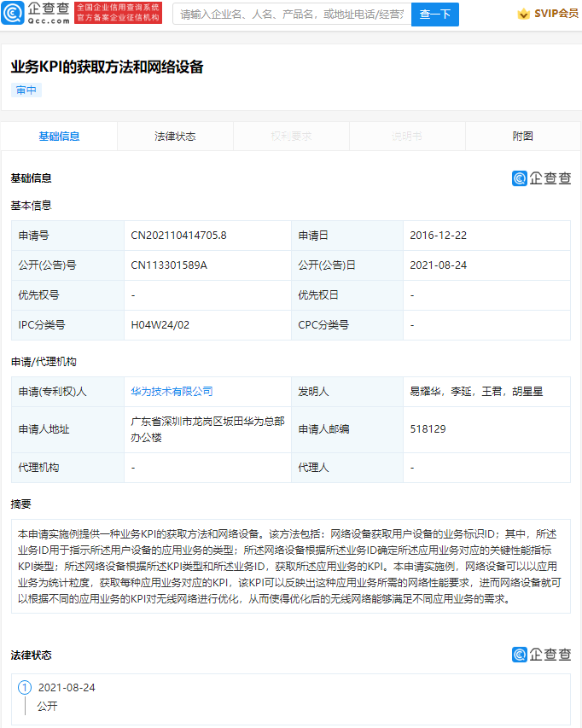The height and width of the screenshot is (728, 582).
Task: Open the Qcc.com logo homepage
Action: pos(36,13)
